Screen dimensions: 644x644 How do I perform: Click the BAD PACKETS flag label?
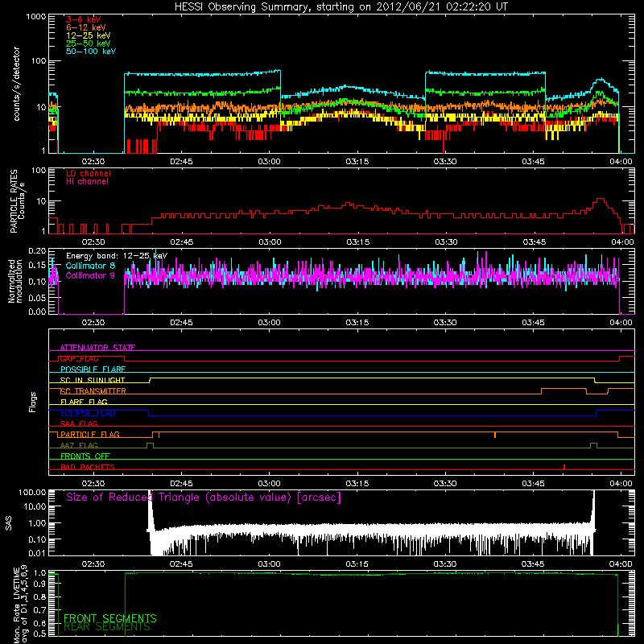click(88, 467)
